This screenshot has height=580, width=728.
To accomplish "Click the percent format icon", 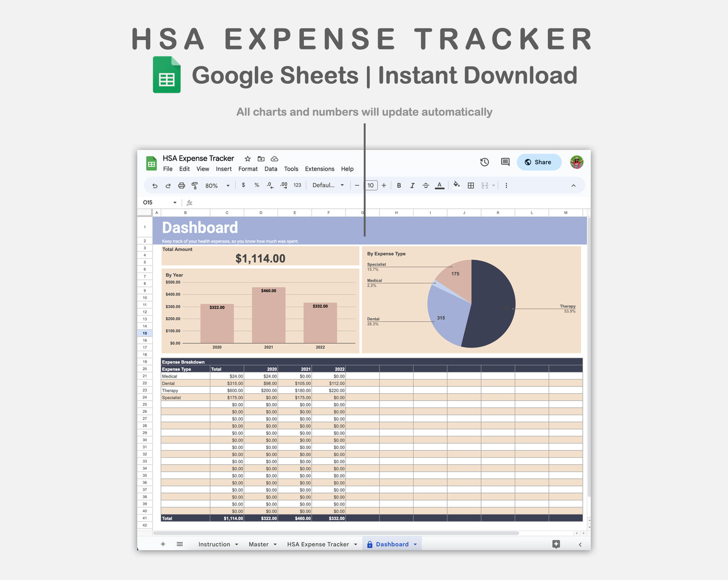I will (x=256, y=185).
